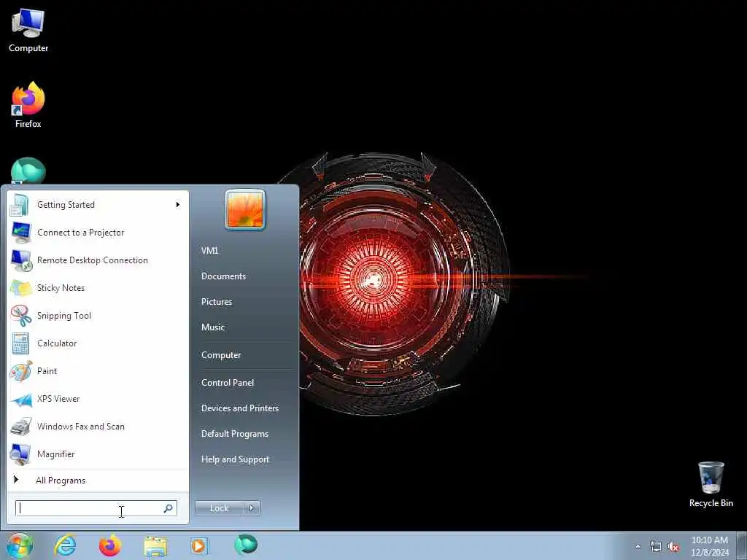Screen dimensions: 747x560
Task: Open Devices and Printers
Action: (x=239, y=408)
